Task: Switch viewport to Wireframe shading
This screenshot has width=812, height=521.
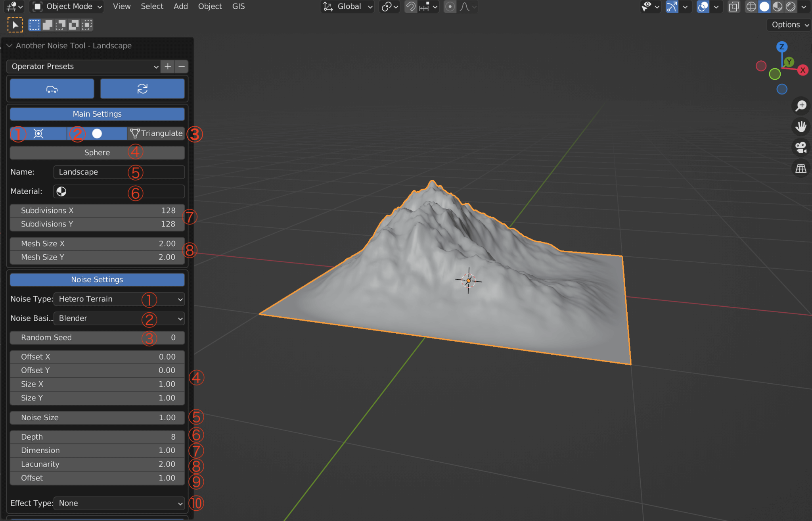Action: pyautogui.click(x=751, y=7)
